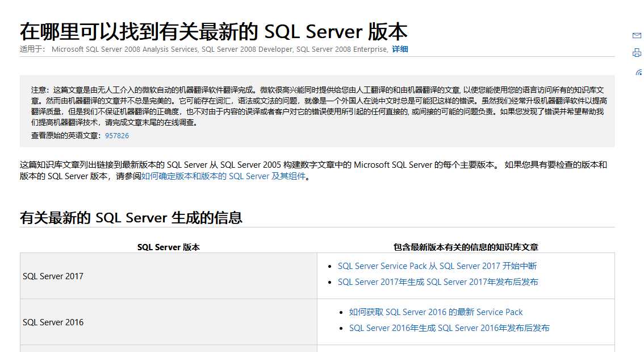Click the SQL Server 2008 Developer text

pyautogui.click(x=247, y=49)
